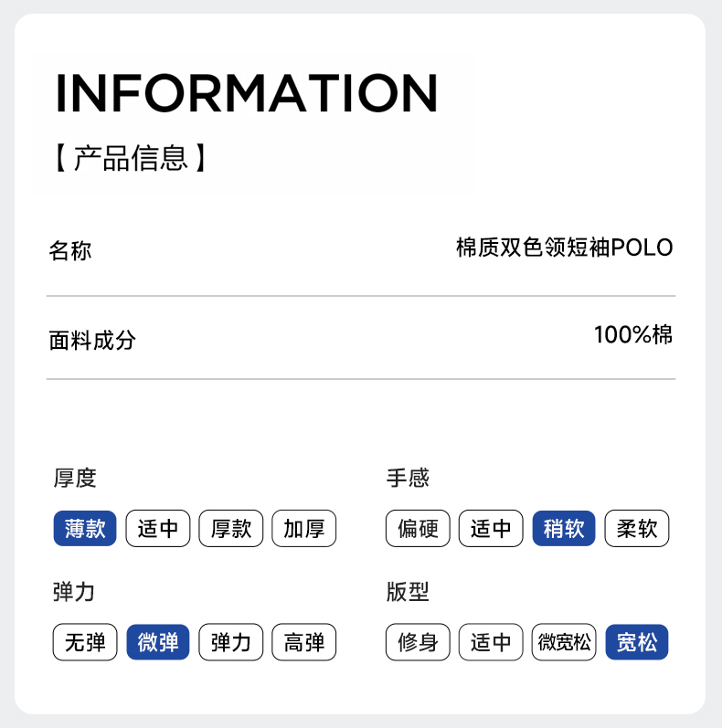Pick the 加厚 thickness option
The height and width of the screenshot is (728, 722).
[304, 528]
